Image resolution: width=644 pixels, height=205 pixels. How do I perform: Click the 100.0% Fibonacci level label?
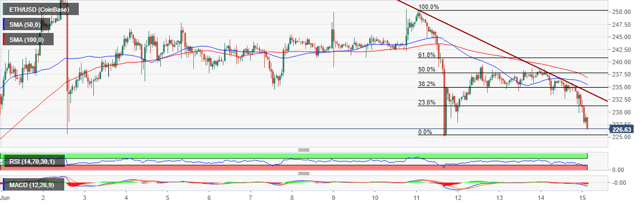point(429,7)
